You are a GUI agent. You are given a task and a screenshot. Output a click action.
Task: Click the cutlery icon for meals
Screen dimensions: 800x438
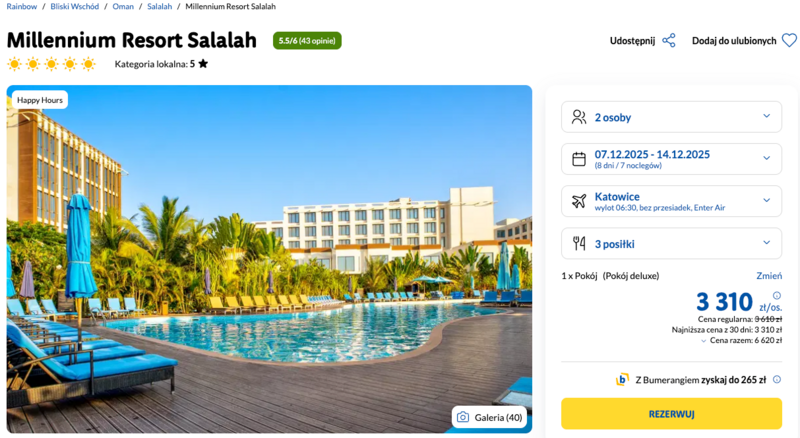pos(579,243)
